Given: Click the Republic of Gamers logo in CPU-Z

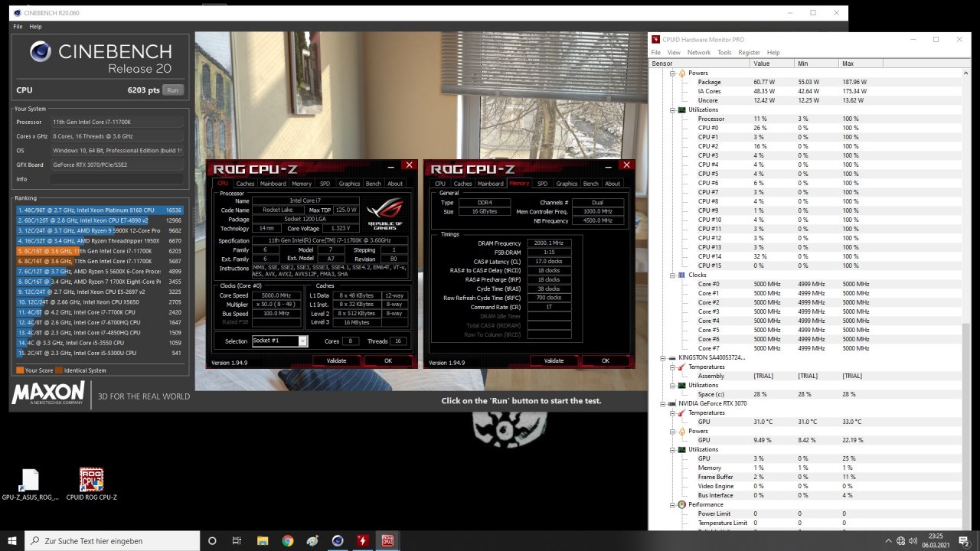Looking at the screenshot, I should coord(384,215).
